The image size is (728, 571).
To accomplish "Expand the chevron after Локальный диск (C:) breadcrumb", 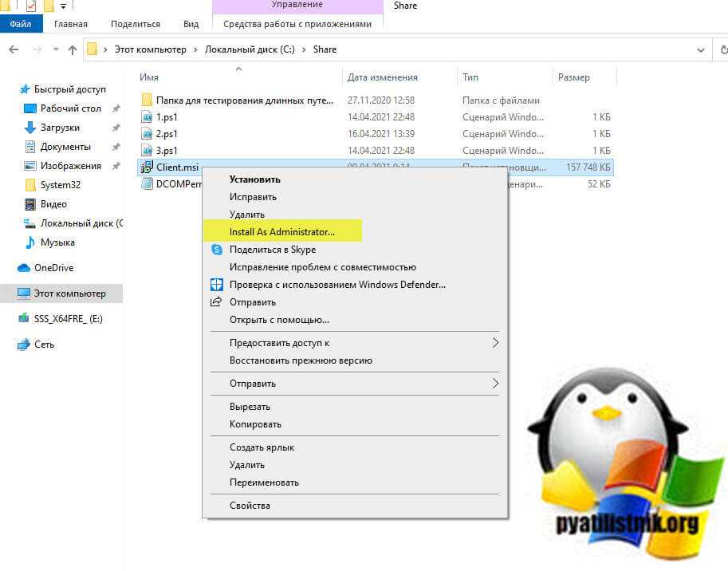I will (304, 49).
